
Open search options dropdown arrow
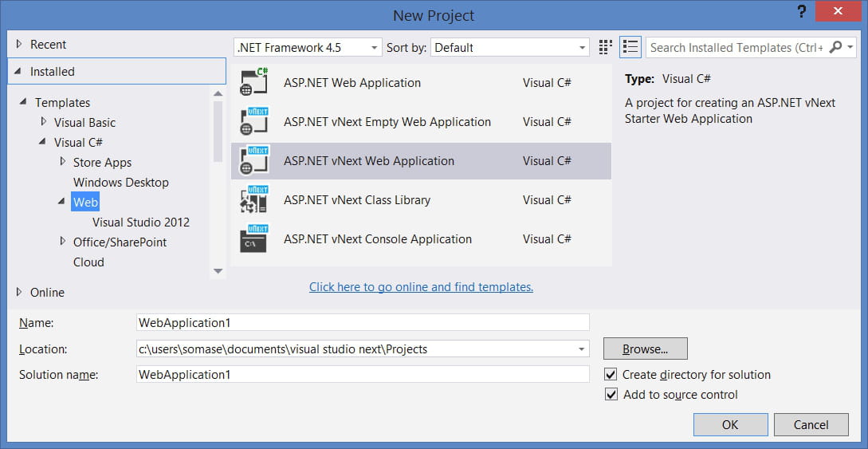coord(850,47)
